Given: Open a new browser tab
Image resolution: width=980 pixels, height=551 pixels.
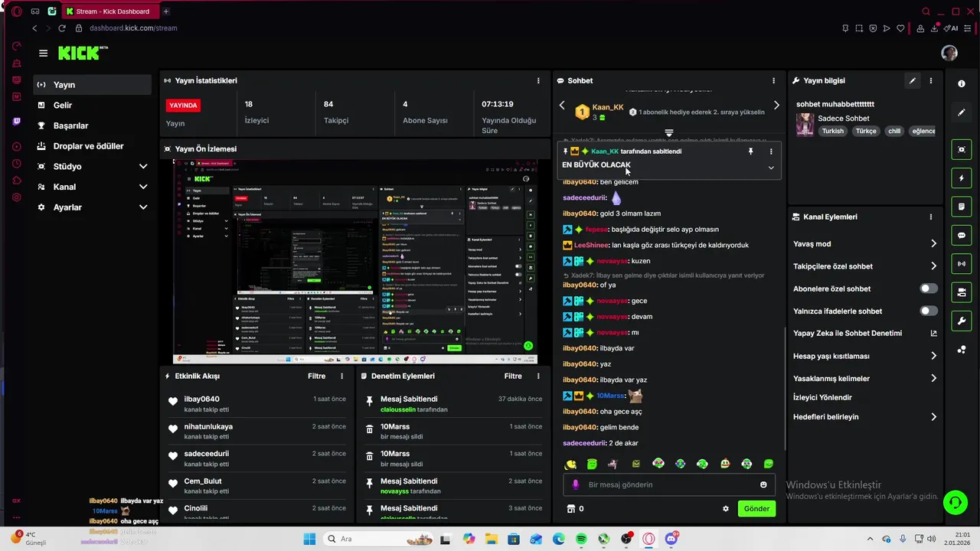Looking at the screenshot, I should click(166, 11).
